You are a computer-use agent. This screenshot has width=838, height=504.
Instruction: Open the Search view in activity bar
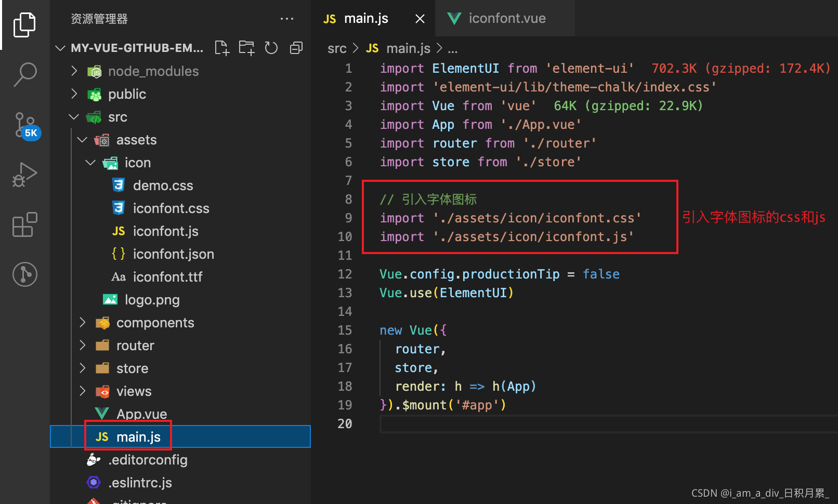[x=24, y=74]
